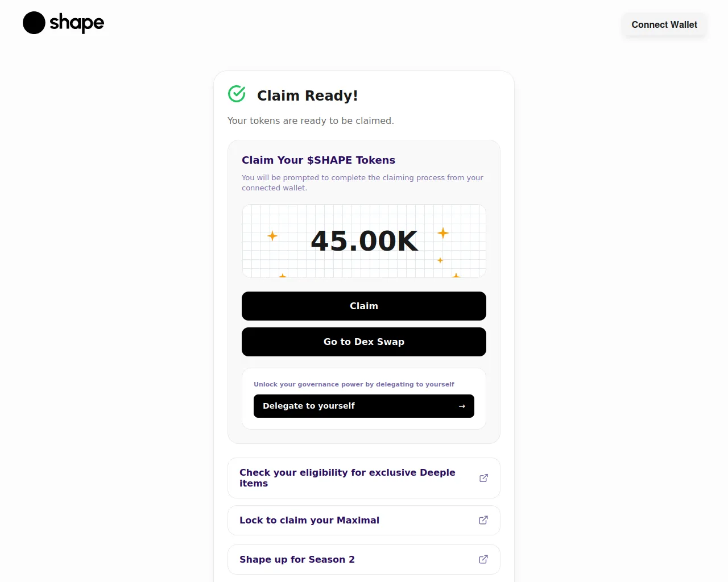Viewport: 728px width, 582px height.
Task: Click the external link icon for Season 2
Action: [x=483, y=559]
